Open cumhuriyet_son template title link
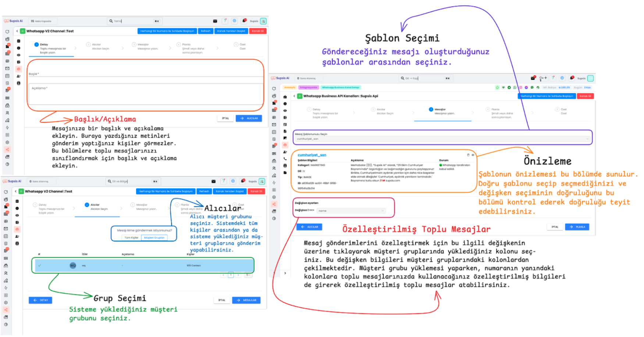The width and height of the screenshot is (644, 337). 312,155
